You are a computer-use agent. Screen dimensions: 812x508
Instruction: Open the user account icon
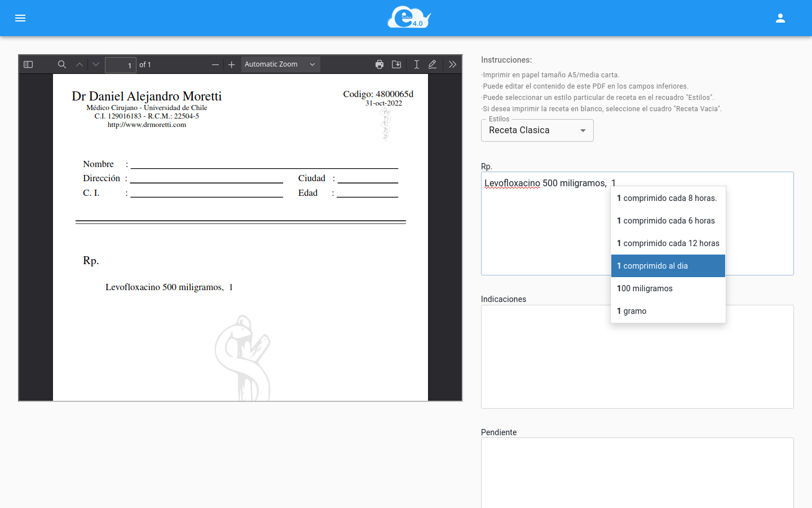tap(780, 18)
